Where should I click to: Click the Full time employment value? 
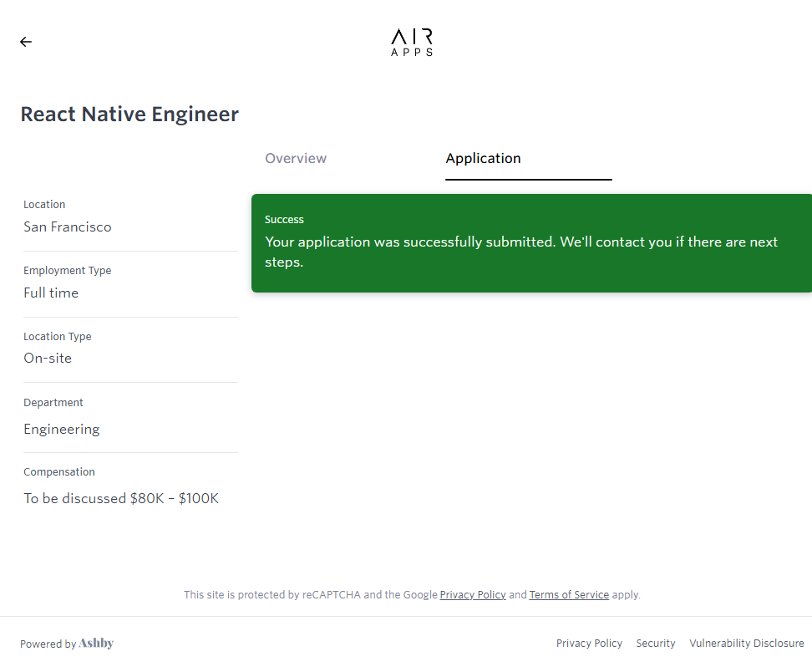(51, 293)
